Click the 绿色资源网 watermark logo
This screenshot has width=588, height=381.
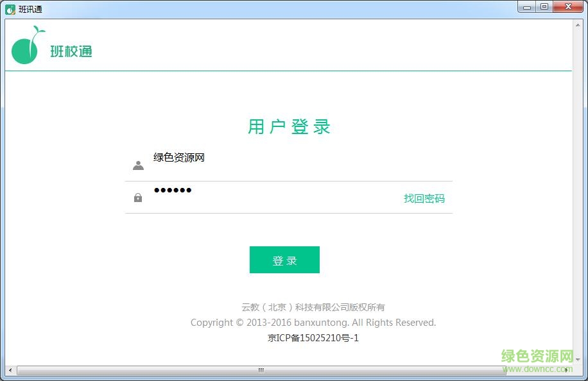538,355
